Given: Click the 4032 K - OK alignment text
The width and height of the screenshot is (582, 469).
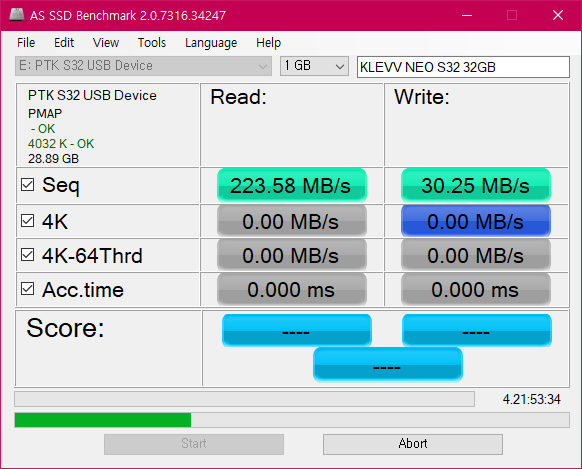Looking at the screenshot, I should (61, 144).
